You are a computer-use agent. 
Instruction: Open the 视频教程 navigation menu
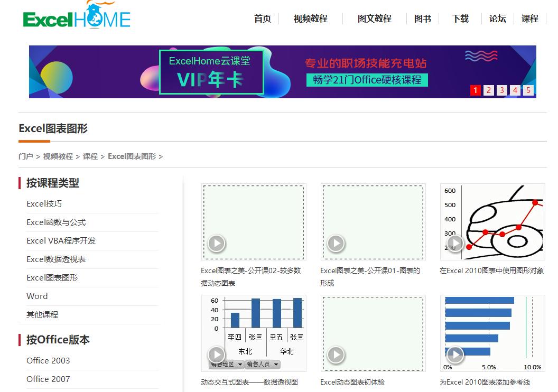[x=309, y=18]
